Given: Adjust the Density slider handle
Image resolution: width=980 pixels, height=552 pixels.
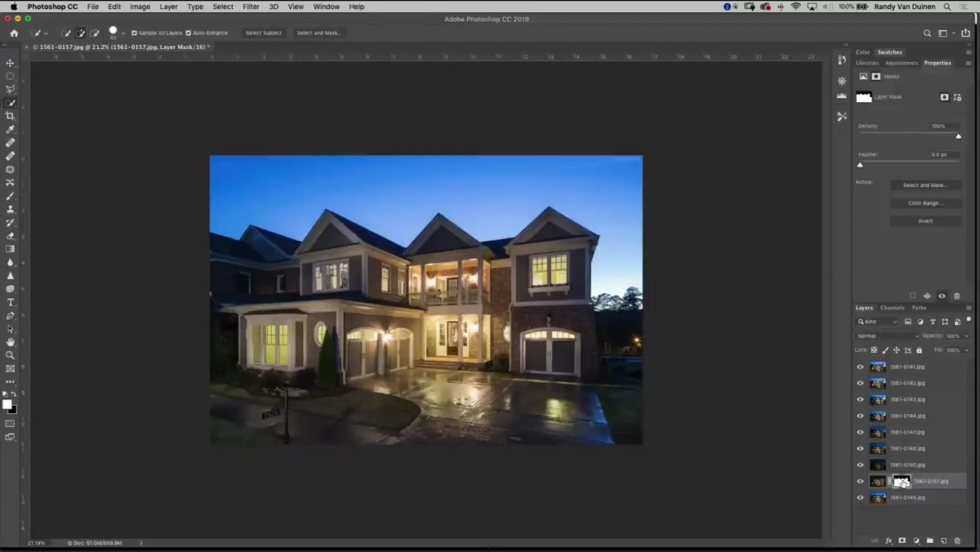Looking at the screenshot, I should (959, 136).
